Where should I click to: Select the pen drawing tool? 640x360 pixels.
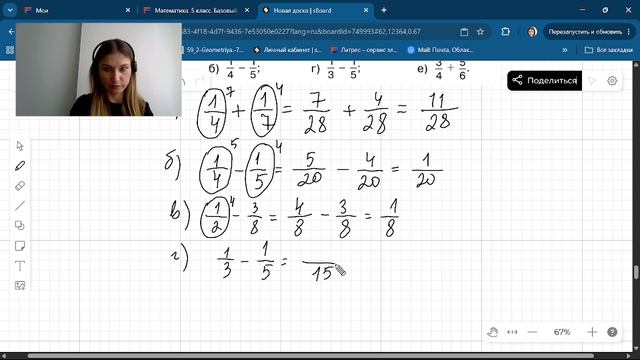(20, 166)
